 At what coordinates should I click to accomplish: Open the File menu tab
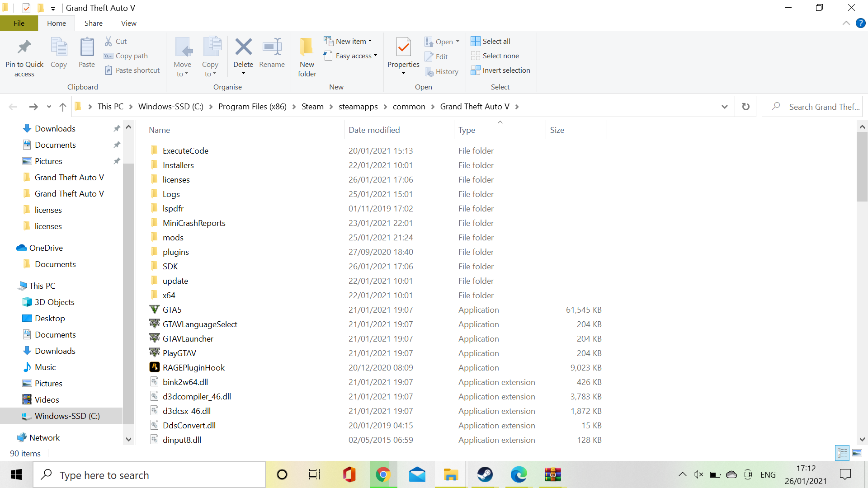point(19,23)
